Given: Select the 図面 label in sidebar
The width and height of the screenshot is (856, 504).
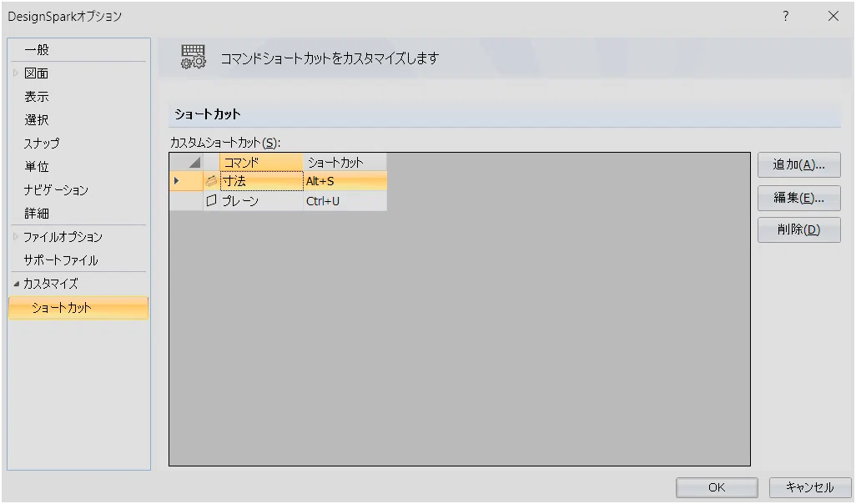Looking at the screenshot, I should (x=37, y=73).
